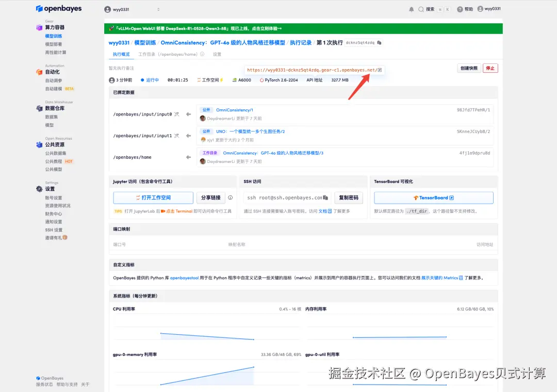557x392 pixels.
Task: Open 账号设置 in the sidebar
Action: tap(54, 198)
